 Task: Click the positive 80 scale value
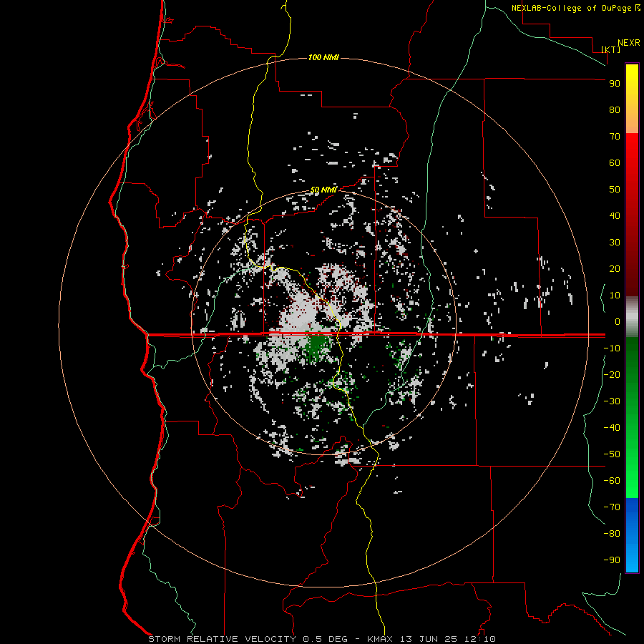[x=615, y=109]
